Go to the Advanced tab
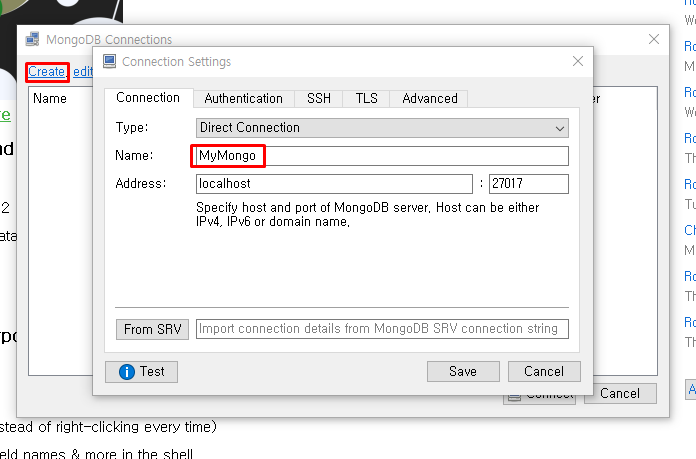 tap(430, 99)
